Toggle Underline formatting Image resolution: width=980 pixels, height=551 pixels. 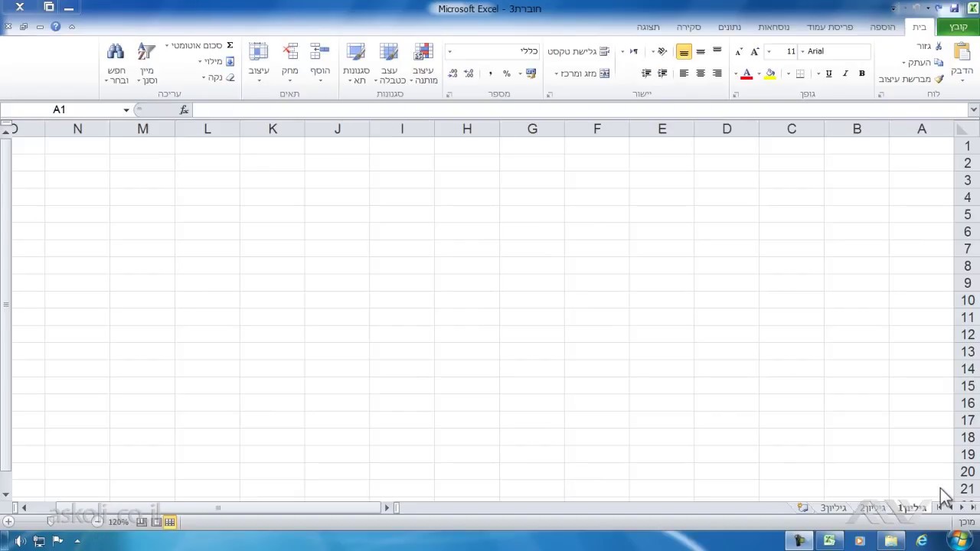point(828,73)
